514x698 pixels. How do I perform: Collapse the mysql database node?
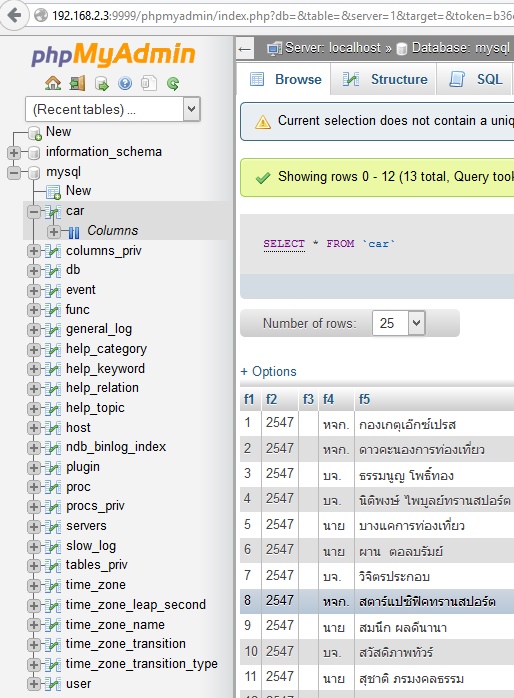[14, 173]
